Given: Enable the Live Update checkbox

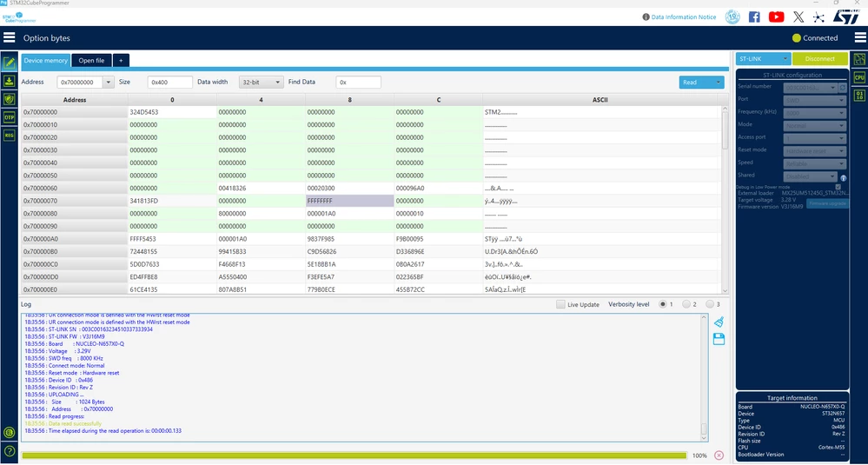Looking at the screenshot, I should [x=560, y=304].
